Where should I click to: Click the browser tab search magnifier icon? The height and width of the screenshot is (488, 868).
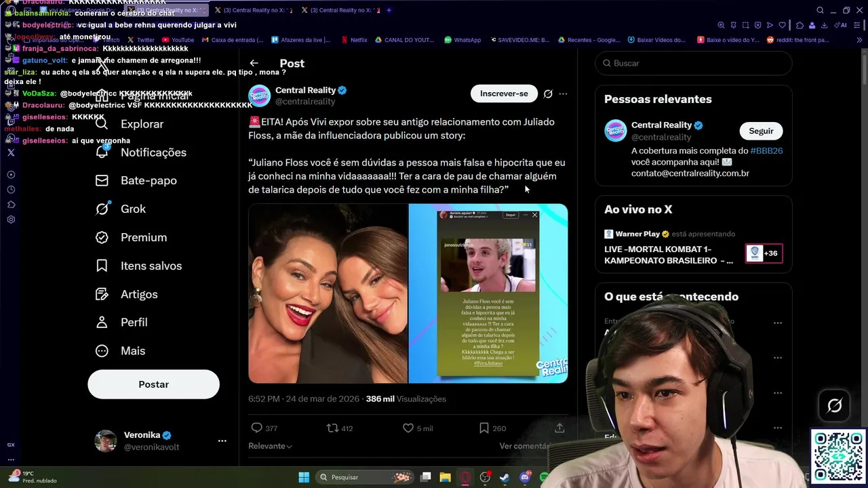820,10
